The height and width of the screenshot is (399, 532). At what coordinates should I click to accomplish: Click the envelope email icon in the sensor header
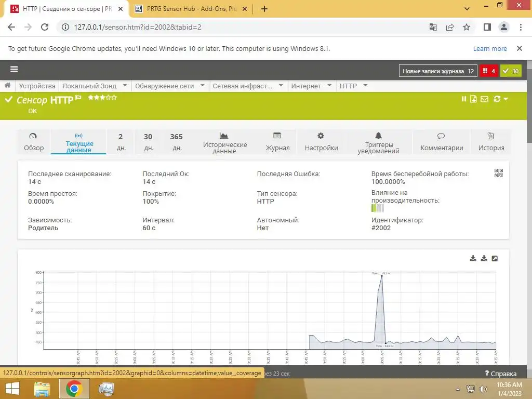pos(485,99)
